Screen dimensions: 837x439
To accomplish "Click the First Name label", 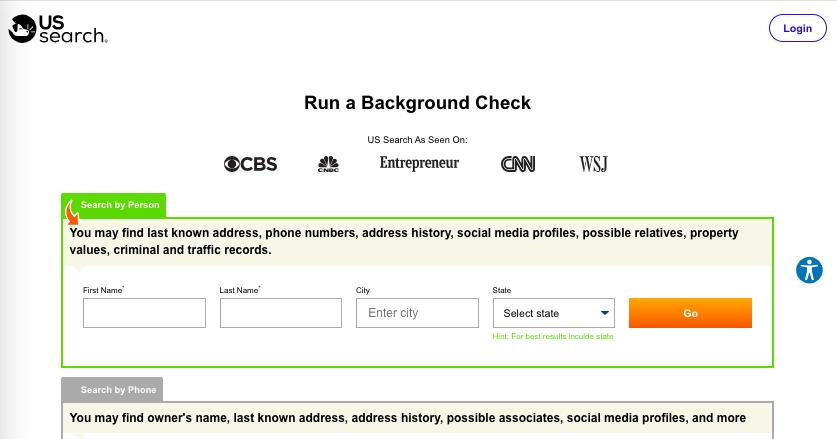I will point(104,290).
